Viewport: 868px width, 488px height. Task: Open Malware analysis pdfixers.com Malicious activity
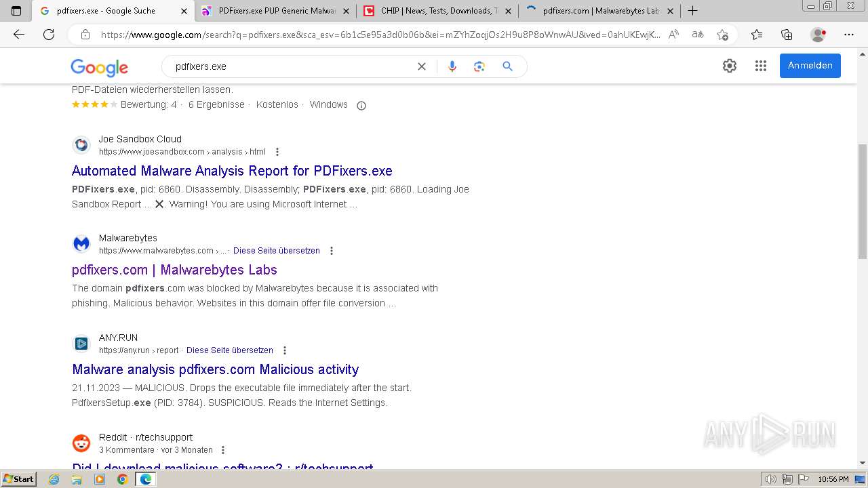[x=216, y=369]
